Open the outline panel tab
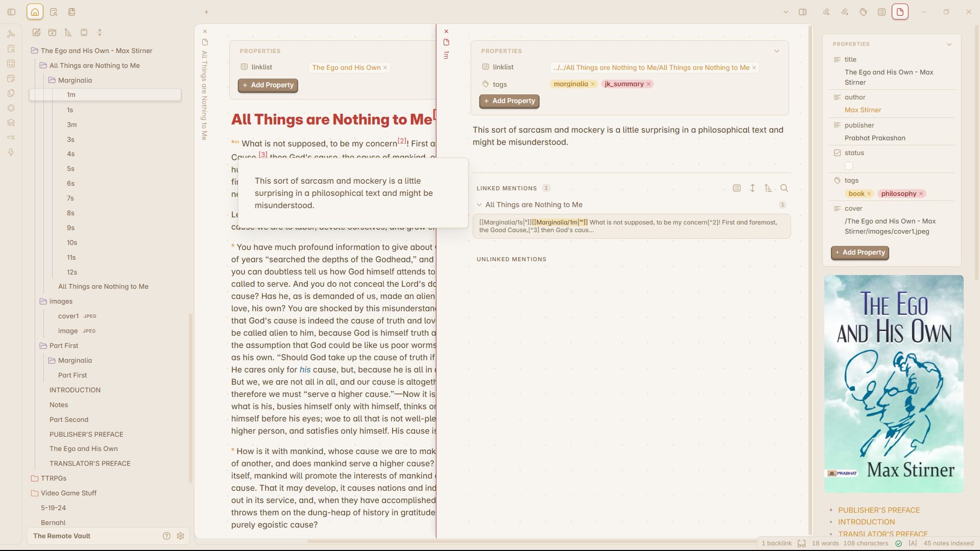 [x=881, y=12]
